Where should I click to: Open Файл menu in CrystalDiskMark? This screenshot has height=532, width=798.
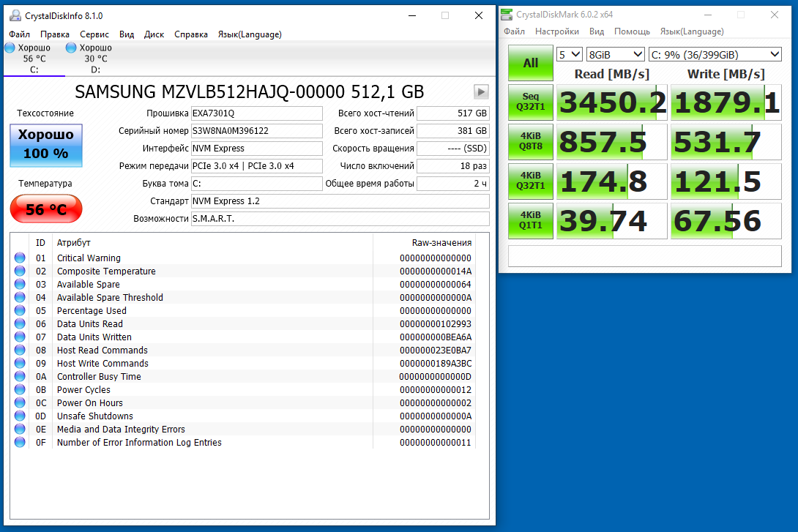(515, 31)
